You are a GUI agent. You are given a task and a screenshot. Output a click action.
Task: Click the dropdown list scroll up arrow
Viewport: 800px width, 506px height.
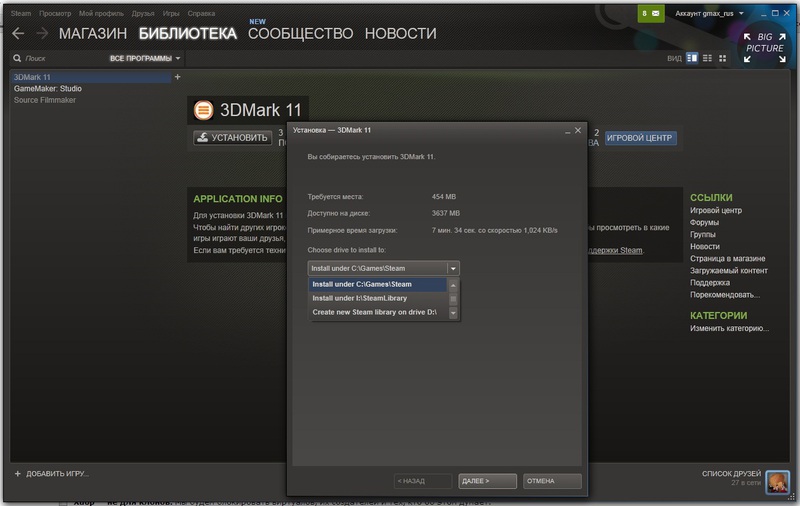453,285
